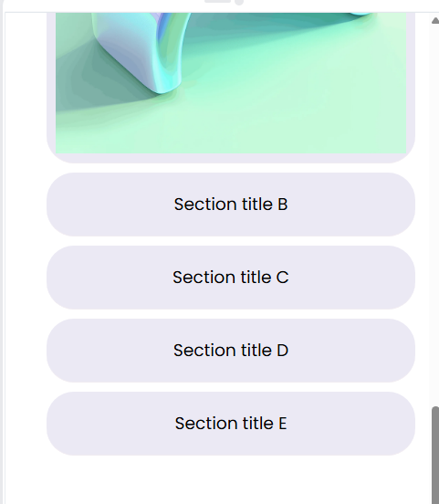This screenshot has width=439, height=504.
Task: Expand the Section title E accordion
Action: (231, 424)
